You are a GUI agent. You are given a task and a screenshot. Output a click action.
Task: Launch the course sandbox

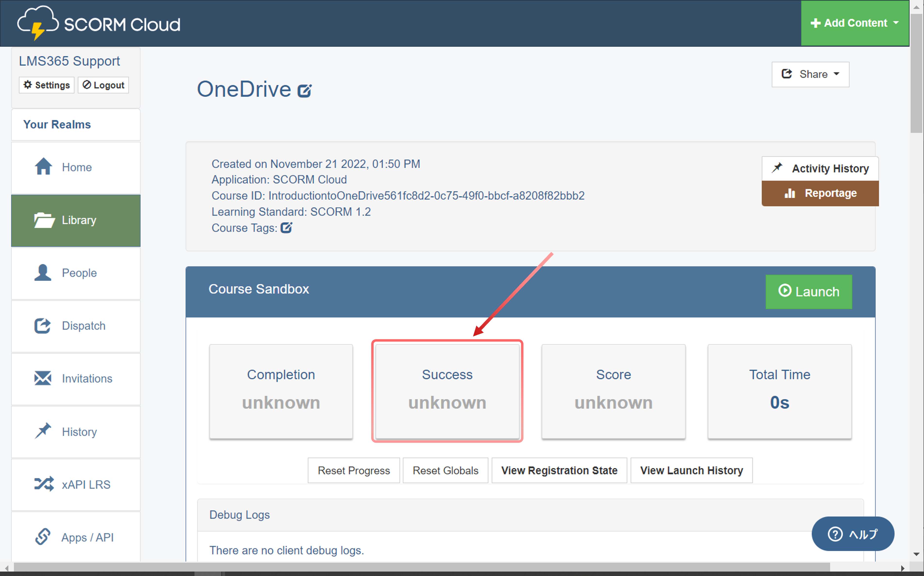(x=809, y=291)
